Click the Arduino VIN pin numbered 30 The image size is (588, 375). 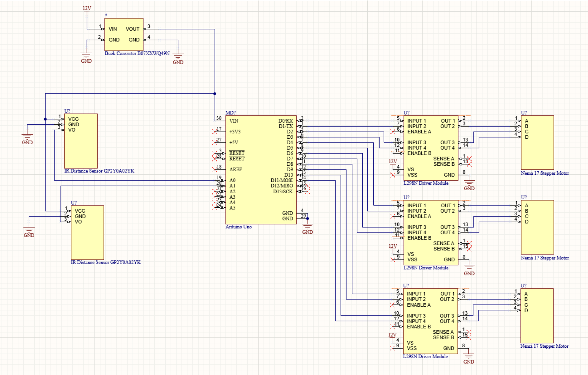[x=234, y=121]
